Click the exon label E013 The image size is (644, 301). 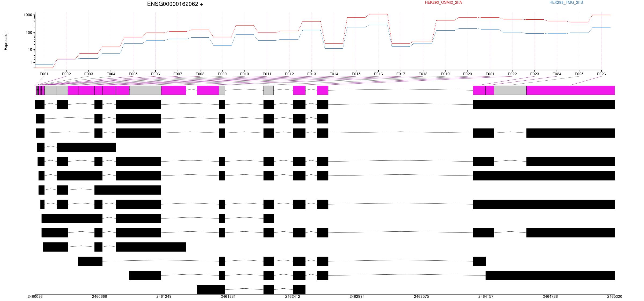tap(312, 74)
